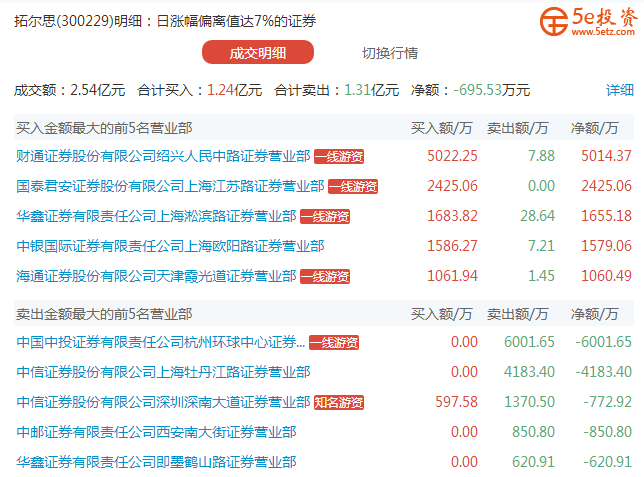Open 中银国际上海欧阳路证券营业部 link
The height and width of the screenshot is (477, 644).
tap(170, 246)
